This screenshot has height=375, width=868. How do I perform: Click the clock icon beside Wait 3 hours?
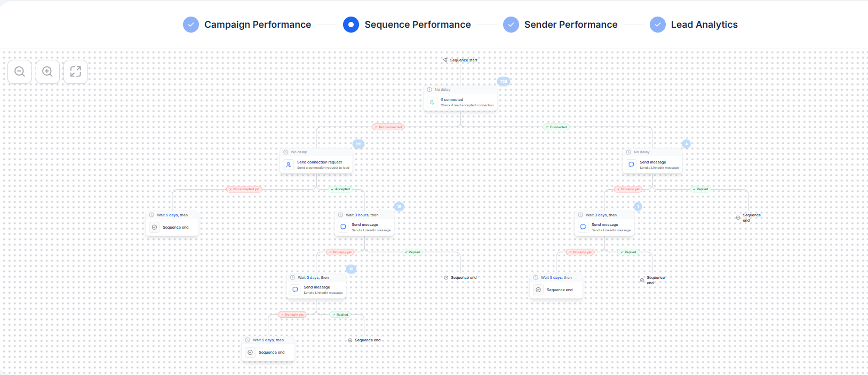pos(340,215)
